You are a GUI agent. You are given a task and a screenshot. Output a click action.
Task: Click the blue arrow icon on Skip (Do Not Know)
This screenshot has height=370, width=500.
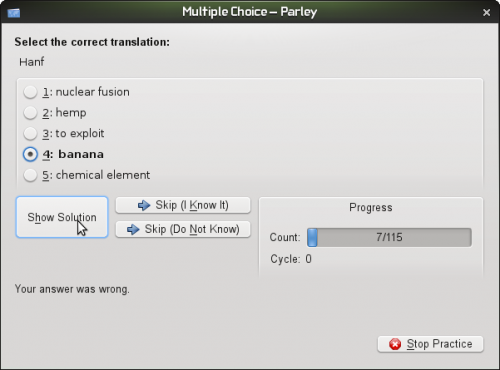coord(133,229)
